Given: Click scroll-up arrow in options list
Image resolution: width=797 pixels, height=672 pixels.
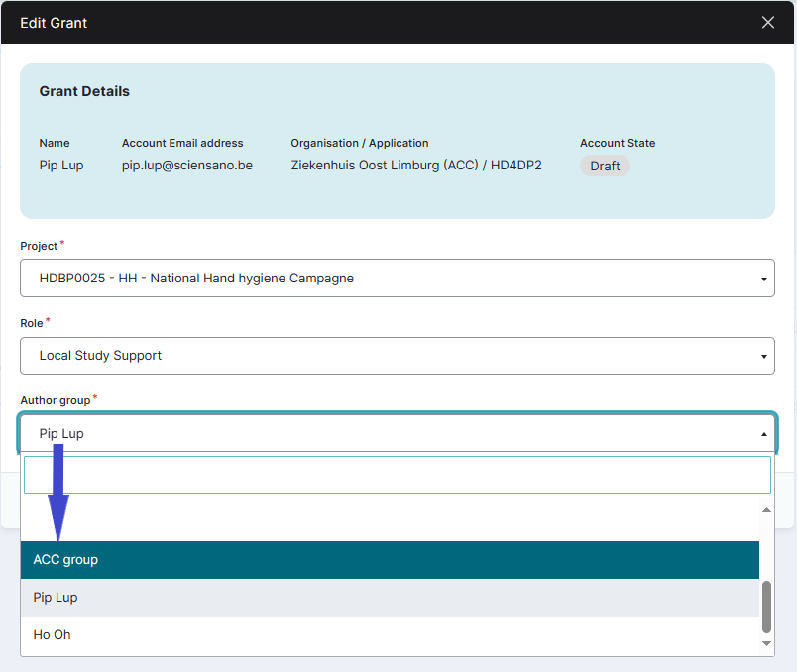Looking at the screenshot, I should (x=766, y=510).
